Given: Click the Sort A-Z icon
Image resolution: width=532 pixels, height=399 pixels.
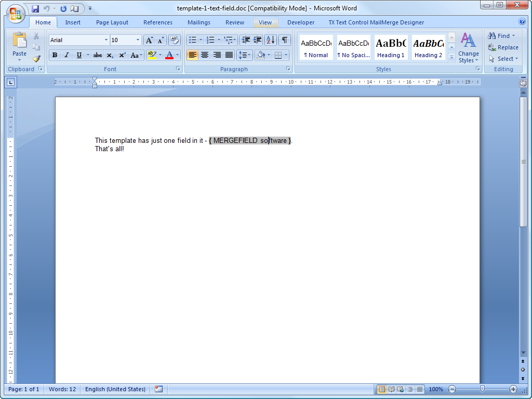Looking at the screenshot, I should pyautogui.click(x=271, y=40).
